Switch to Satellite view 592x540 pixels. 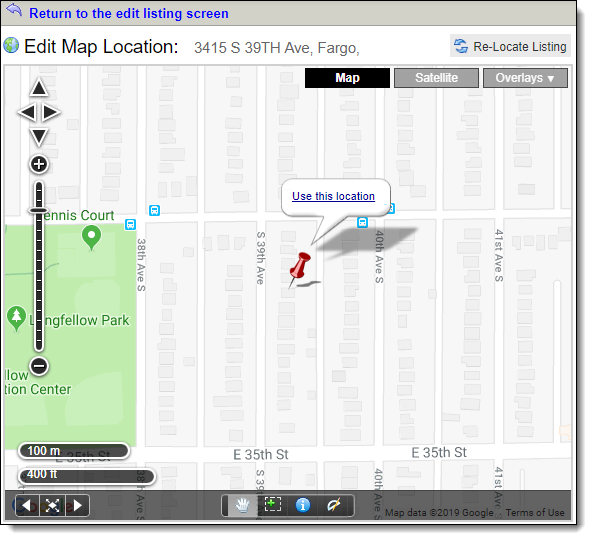pos(436,78)
